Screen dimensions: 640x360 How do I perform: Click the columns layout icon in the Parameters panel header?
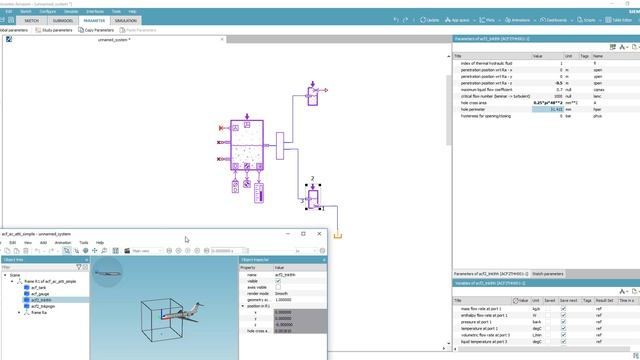point(613,47)
